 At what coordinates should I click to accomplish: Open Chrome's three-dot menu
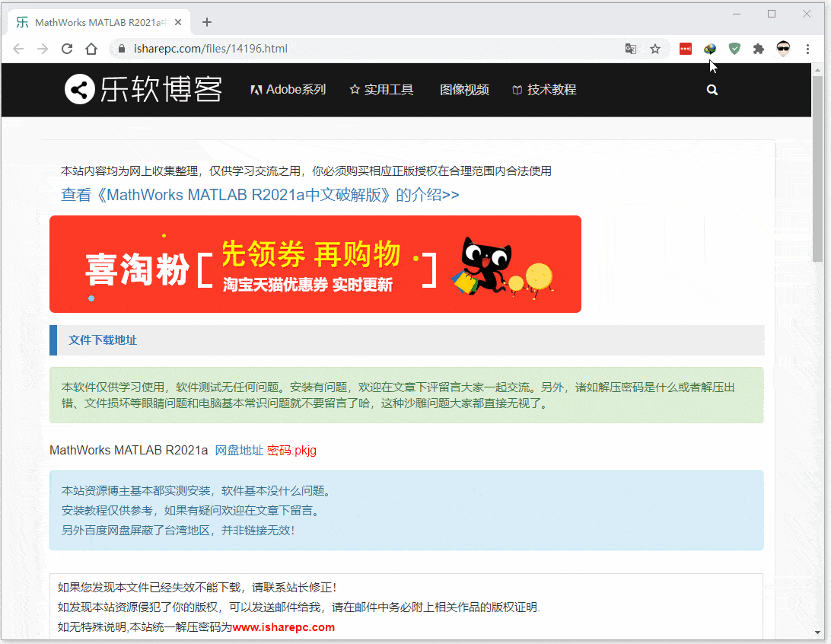pyautogui.click(x=807, y=49)
